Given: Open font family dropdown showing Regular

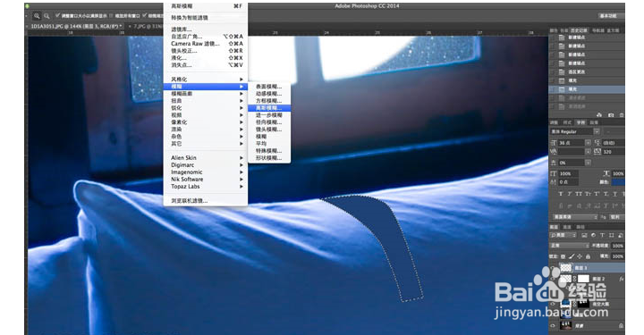Looking at the screenshot, I should (x=597, y=131).
